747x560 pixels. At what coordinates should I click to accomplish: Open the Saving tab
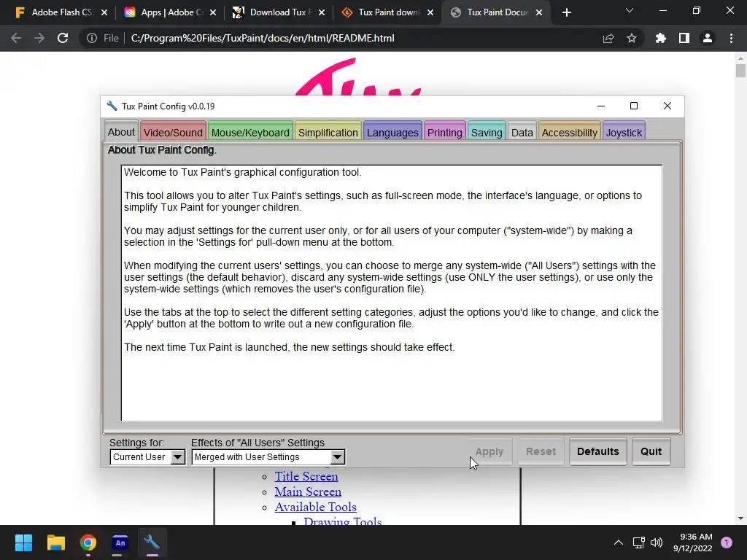pyautogui.click(x=487, y=132)
